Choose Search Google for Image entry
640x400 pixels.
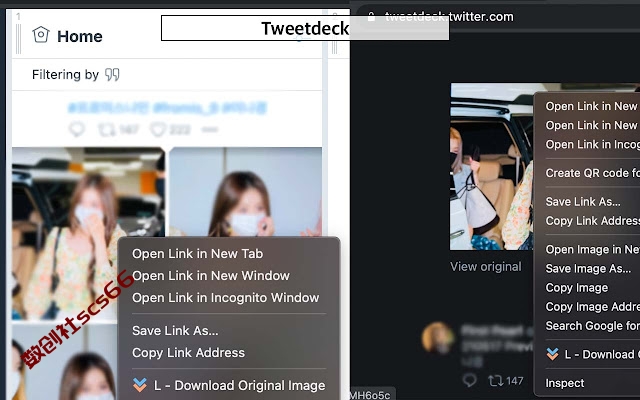(x=592, y=326)
